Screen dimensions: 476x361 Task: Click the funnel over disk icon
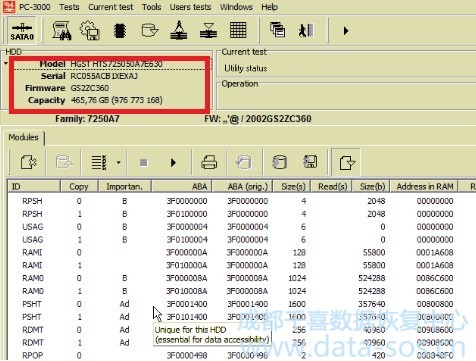(209, 31)
